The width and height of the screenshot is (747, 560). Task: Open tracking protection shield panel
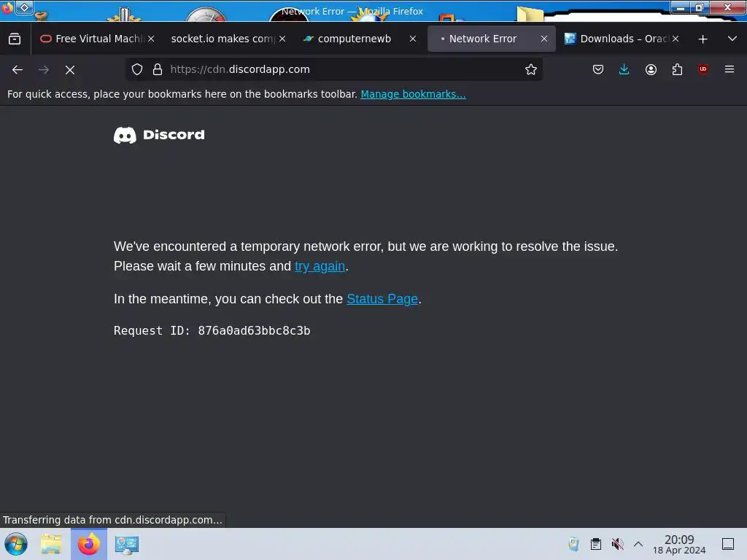click(137, 69)
